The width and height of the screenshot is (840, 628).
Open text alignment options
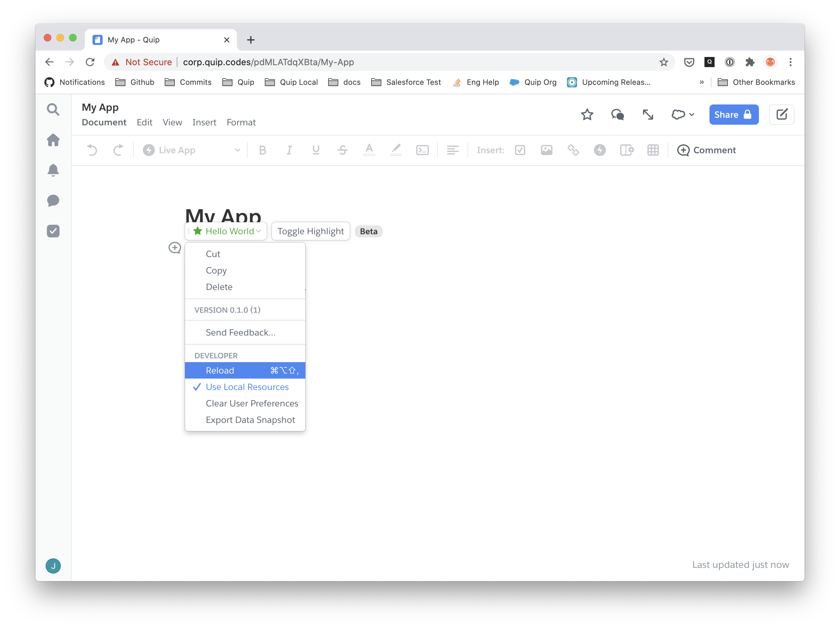(x=453, y=150)
